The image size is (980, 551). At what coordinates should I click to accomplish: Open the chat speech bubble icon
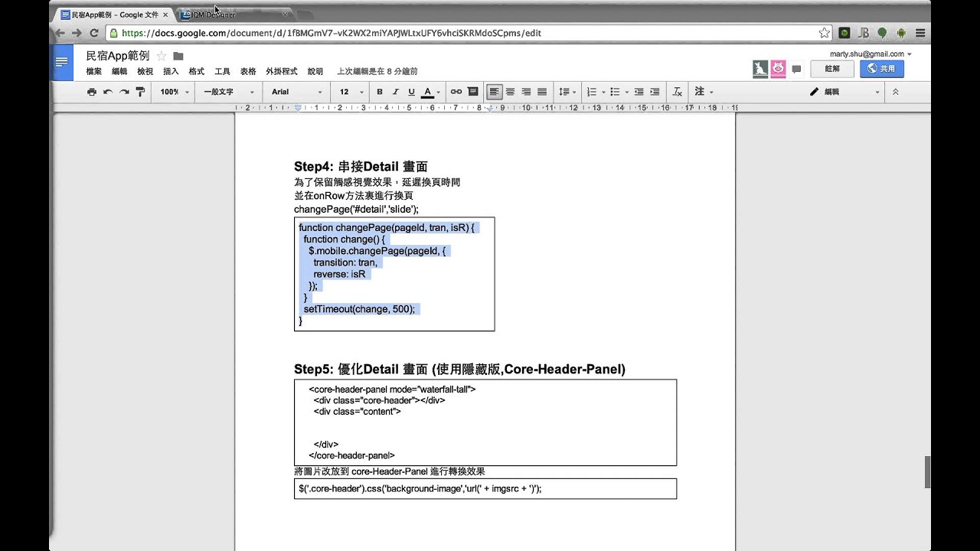click(796, 69)
